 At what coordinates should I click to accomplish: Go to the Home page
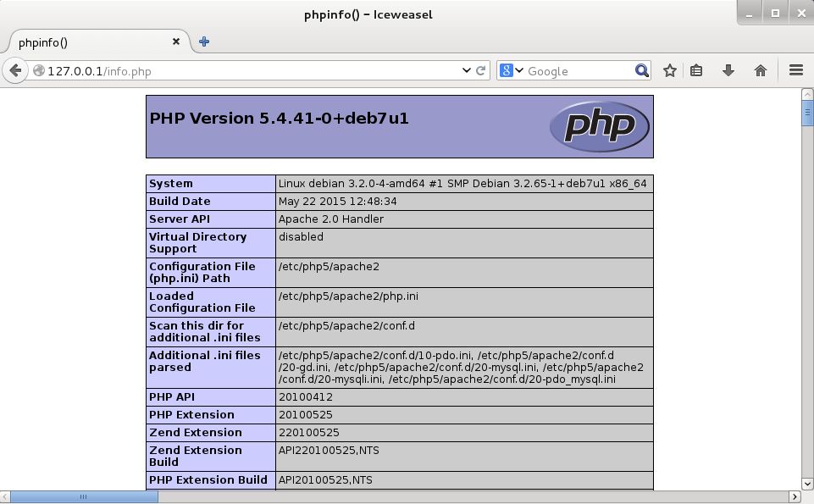tap(760, 71)
